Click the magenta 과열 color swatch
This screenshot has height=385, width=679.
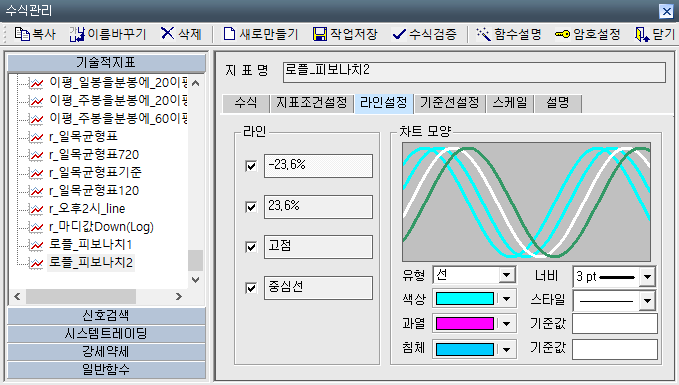point(465,324)
